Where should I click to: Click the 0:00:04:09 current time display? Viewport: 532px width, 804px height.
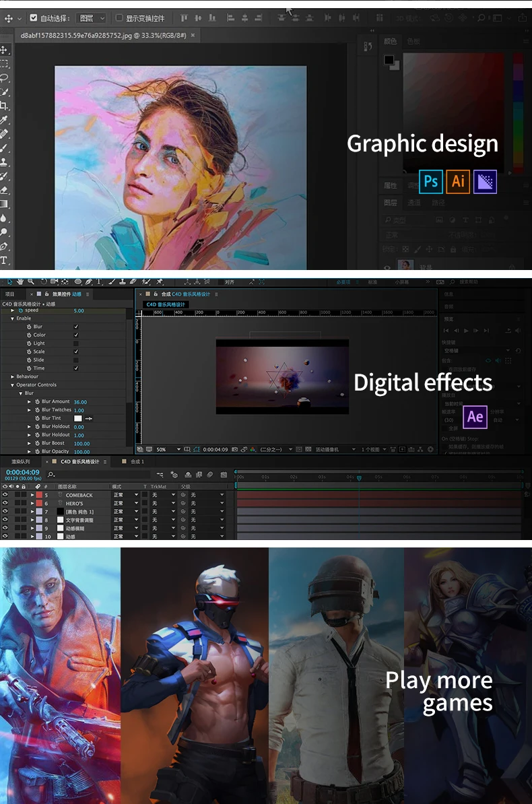tap(22, 472)
